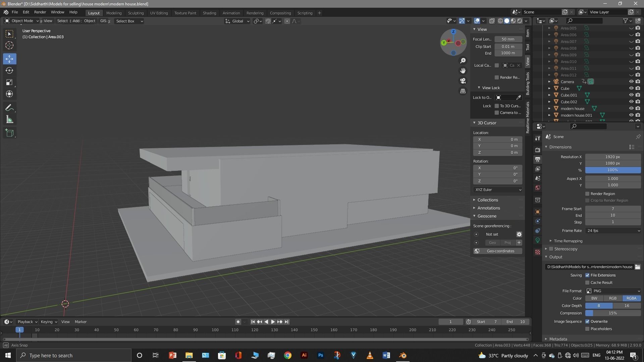Screen dimensions: 644x362
Task: Pick the Measure tool
Action: (x=9, y=120)
